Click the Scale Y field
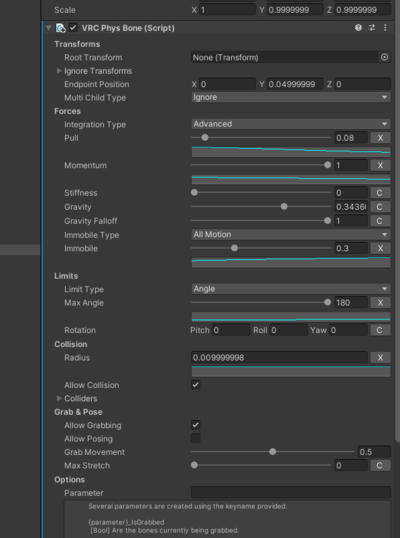400x538 pixels. click(x=295, y=10)
